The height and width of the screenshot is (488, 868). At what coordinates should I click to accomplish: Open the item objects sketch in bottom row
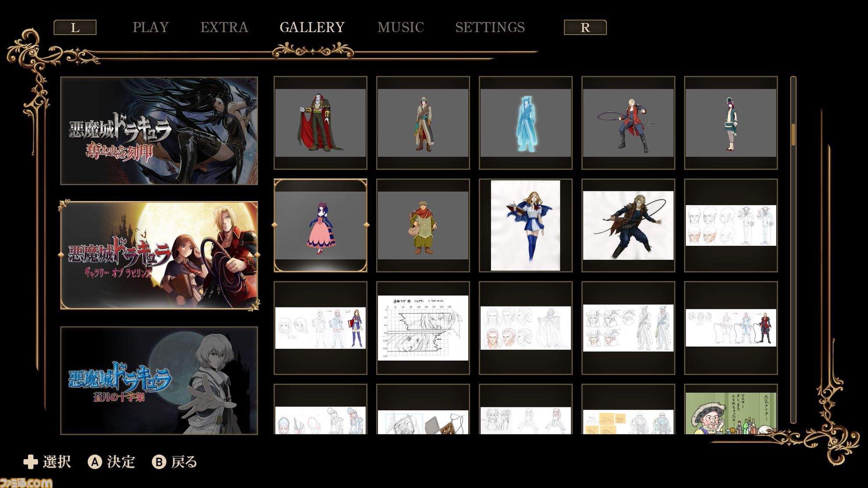tap(423, 410)
